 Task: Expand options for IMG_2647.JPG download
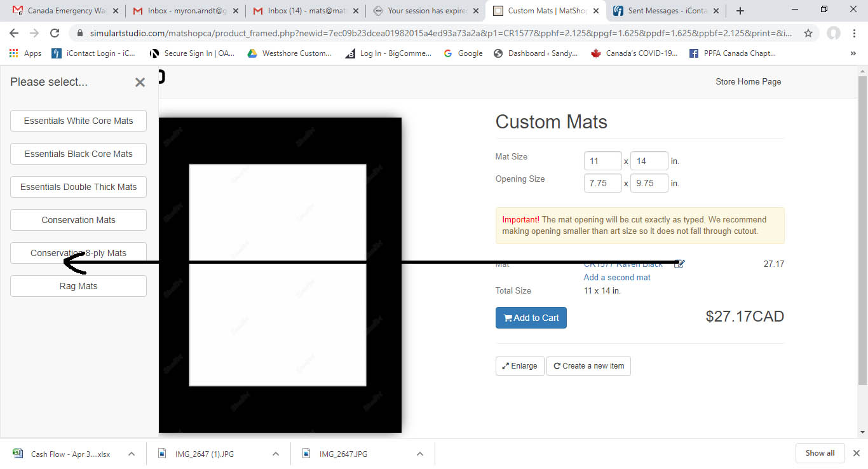click(419, 454)
